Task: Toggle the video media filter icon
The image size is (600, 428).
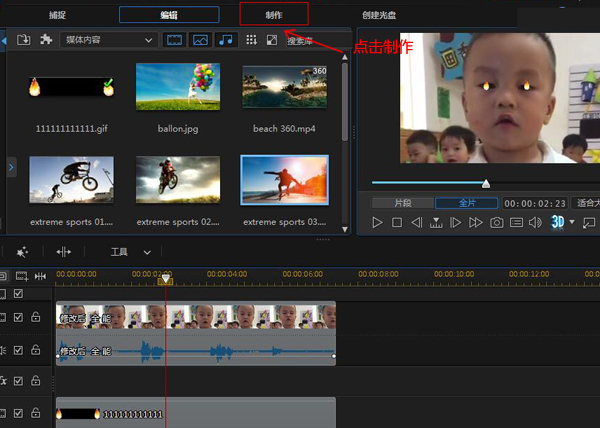Action: [174, 40]
